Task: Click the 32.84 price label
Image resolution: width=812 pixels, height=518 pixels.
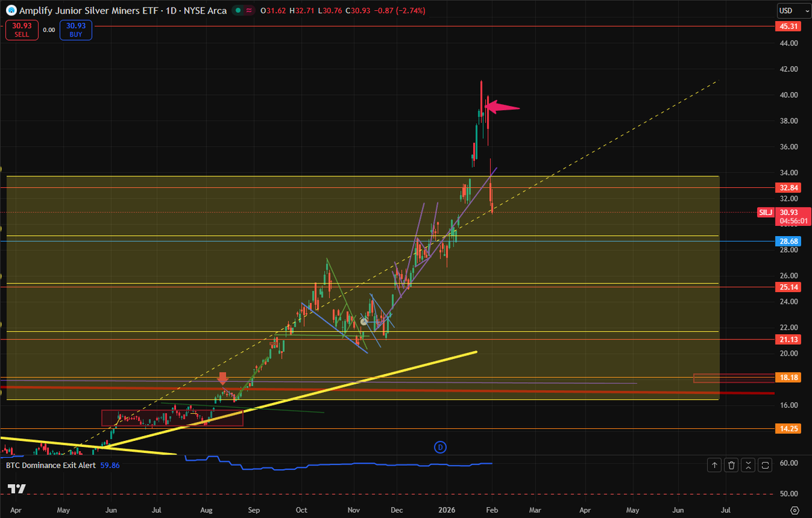Action: (790, 187)
